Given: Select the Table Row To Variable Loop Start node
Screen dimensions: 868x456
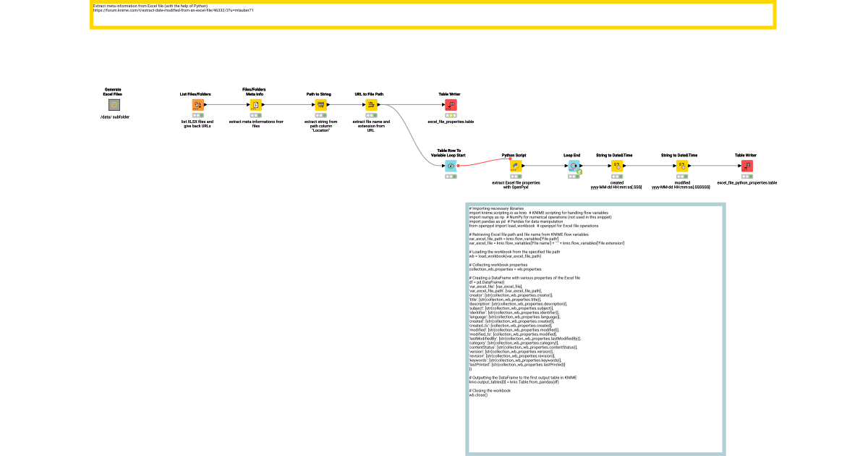Looking at the screenshot, I should (x=450, y=165).
